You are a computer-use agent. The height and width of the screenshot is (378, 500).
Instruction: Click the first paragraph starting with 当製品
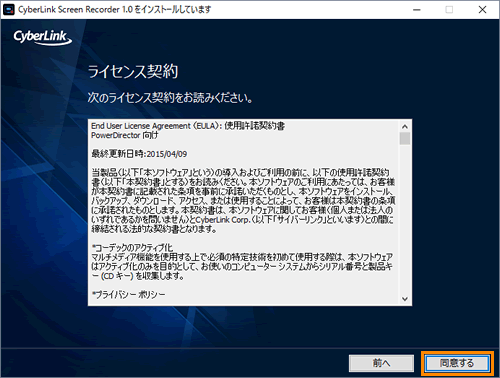click(243, 201)
